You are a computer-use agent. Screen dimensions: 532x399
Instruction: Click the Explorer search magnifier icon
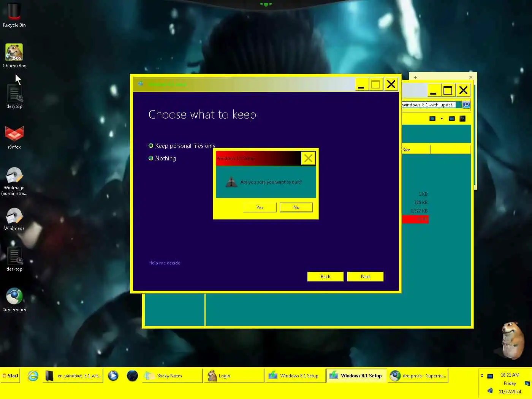pos(466,105)
